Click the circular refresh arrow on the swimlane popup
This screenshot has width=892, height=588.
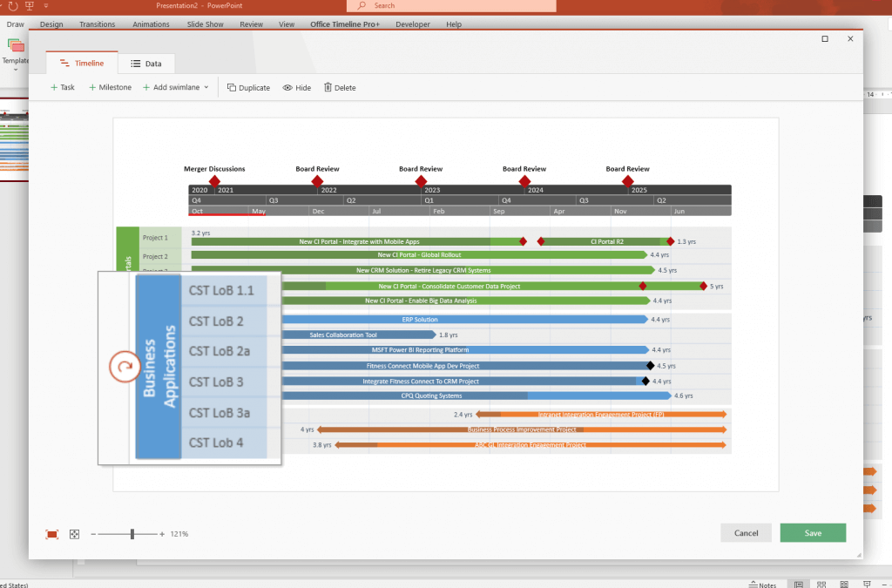click(x=125, y=368)
